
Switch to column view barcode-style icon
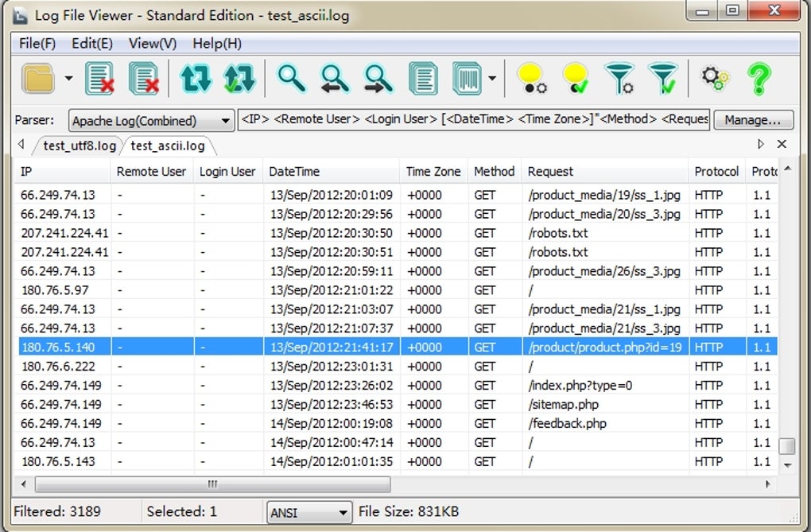(x=467, y=79)
